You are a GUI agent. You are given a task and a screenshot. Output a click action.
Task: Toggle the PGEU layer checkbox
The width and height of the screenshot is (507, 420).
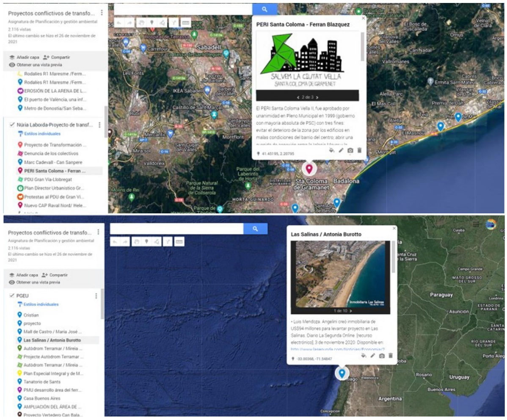coord(11,296)
